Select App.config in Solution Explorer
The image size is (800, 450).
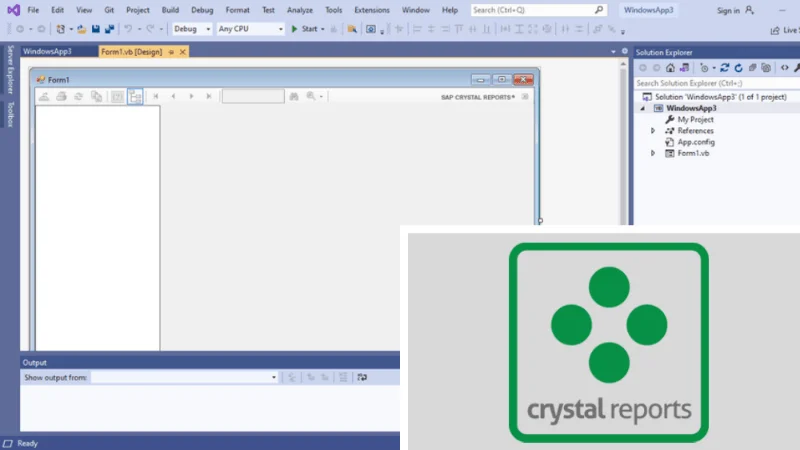coord(696,142)
